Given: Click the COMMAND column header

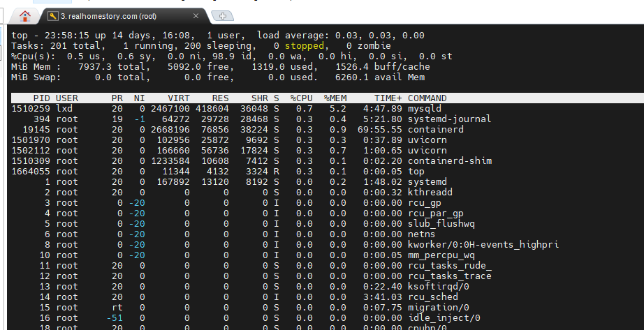Looking at the screenshot, I should 427,98.
